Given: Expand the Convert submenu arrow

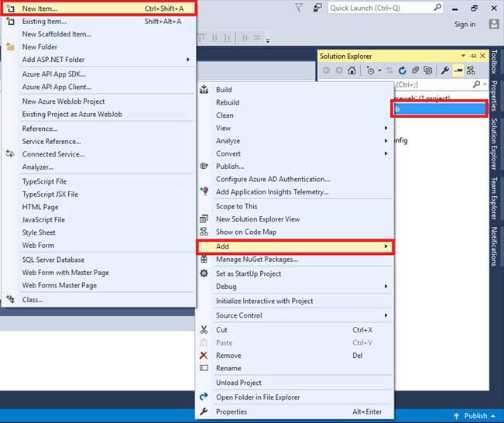Looking at the screenshot, I should click(x=386, y=153).
